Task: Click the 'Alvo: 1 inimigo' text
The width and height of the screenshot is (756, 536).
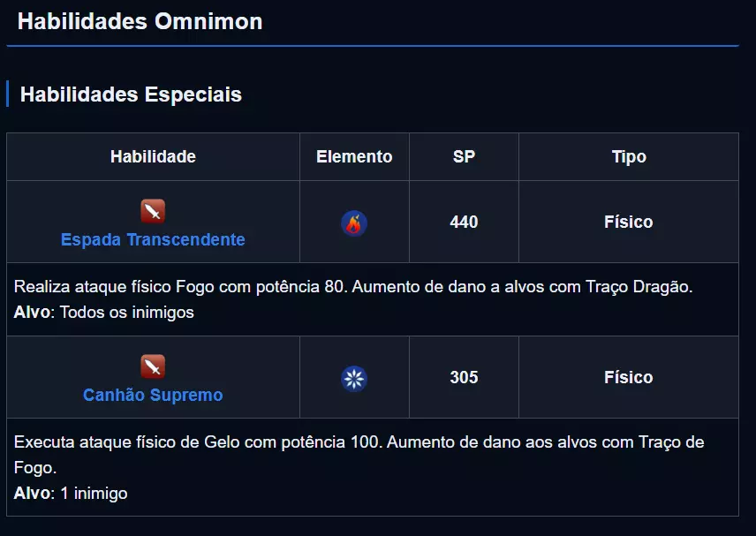Action: point(71,494)
